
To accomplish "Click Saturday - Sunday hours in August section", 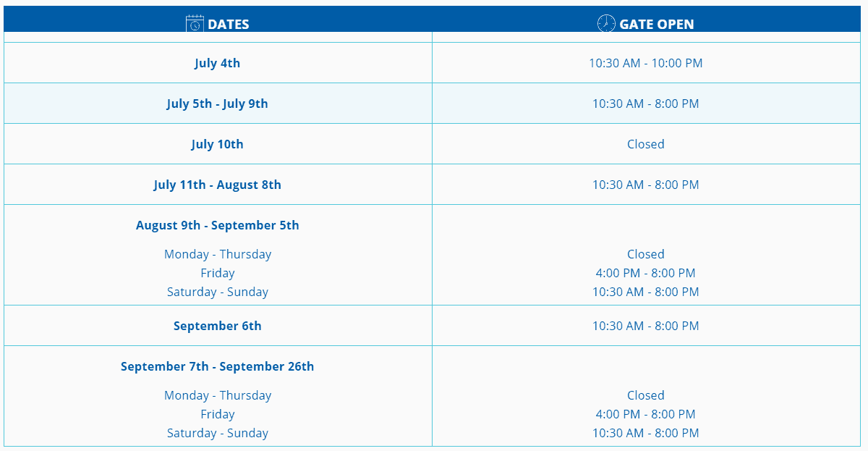I will [x=646, y=292].
